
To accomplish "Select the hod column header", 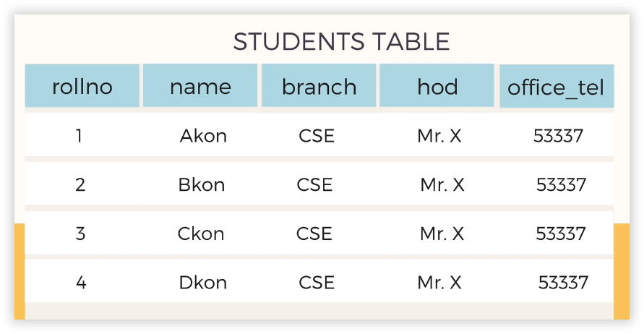I will pos(437,87).
